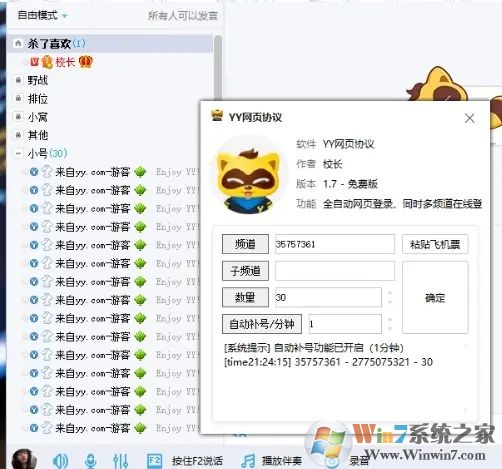The height and width of the screenshot is (469, 502).
Task: Click the 自动补号/分钟 button
Action: click(x=262, y=324)
